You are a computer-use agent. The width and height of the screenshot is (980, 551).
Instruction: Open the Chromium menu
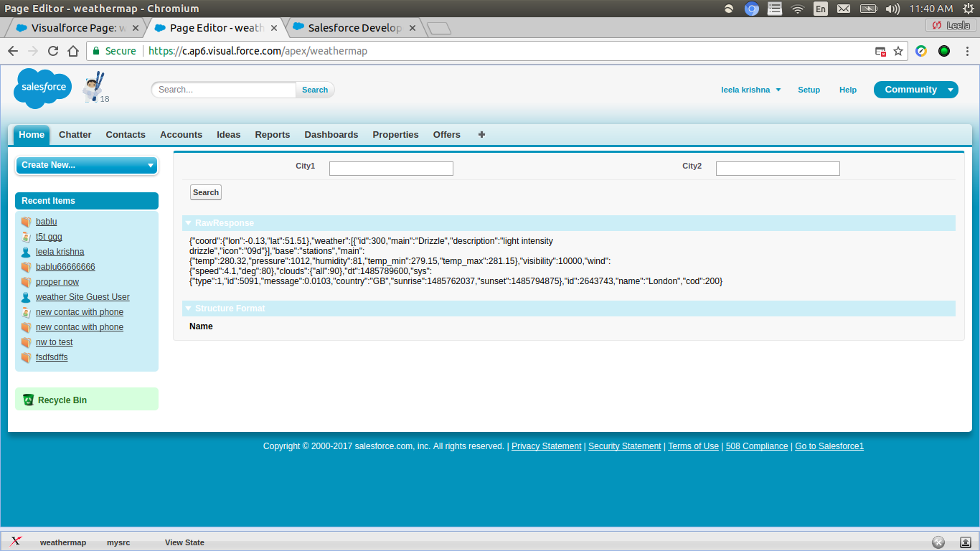[968, 51]
